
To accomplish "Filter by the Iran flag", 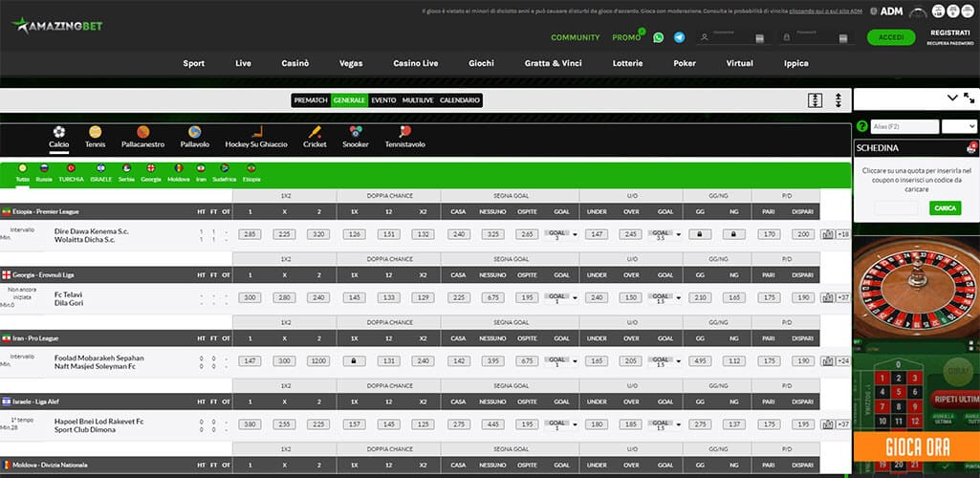I will point(201,168).
